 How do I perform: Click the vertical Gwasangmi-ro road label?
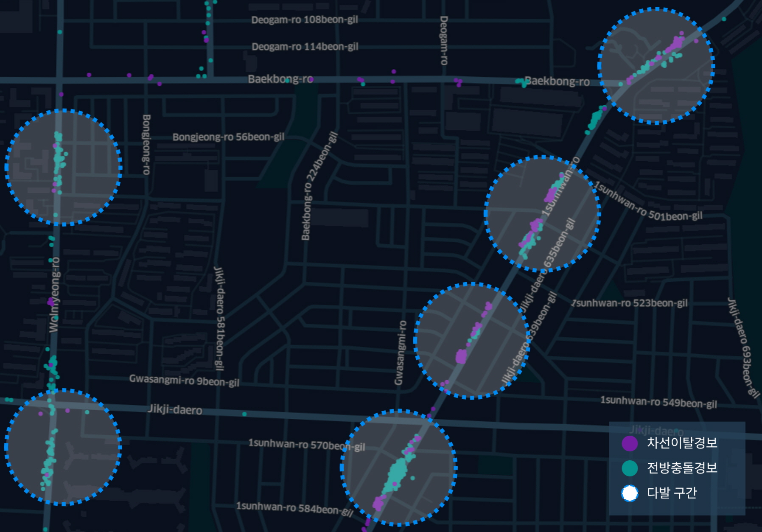point(400,353)
